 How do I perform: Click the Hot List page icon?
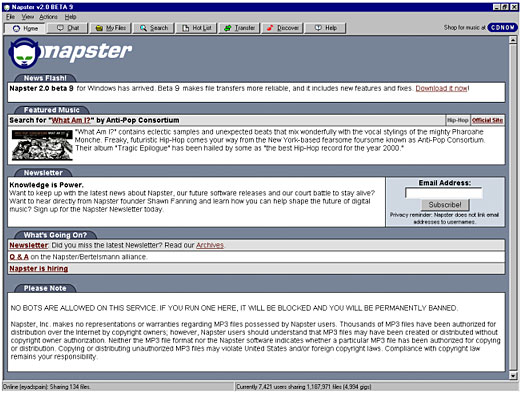pyautogui.click(x=185, y=28)
